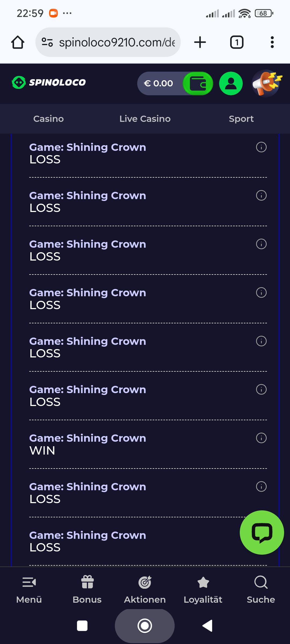Open the user profile icon
Viewport: 290px width, 644px height.
pos(231,83)
